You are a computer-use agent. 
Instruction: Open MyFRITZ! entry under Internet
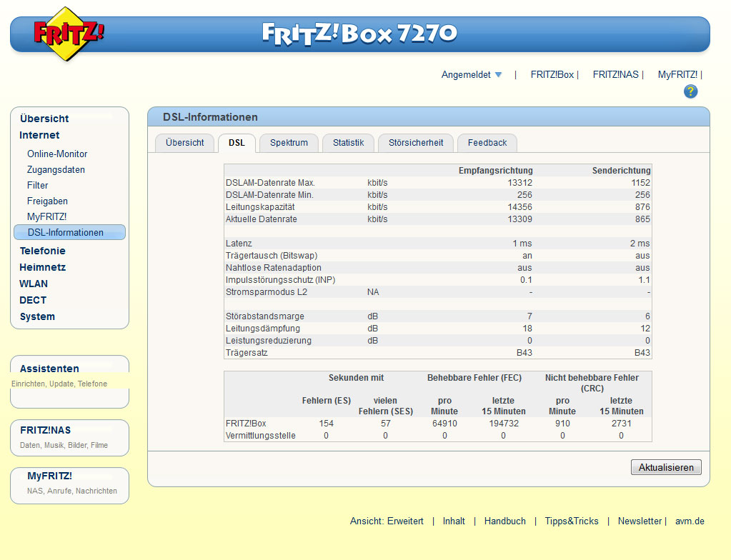(x=46, y=216)
